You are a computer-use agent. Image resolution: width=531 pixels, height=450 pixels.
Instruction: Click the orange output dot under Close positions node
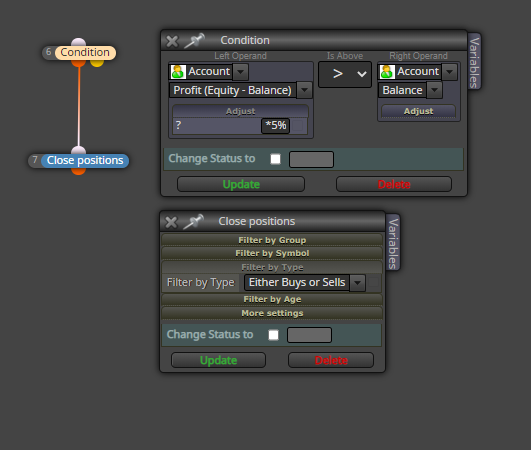(x=79, y=171)
